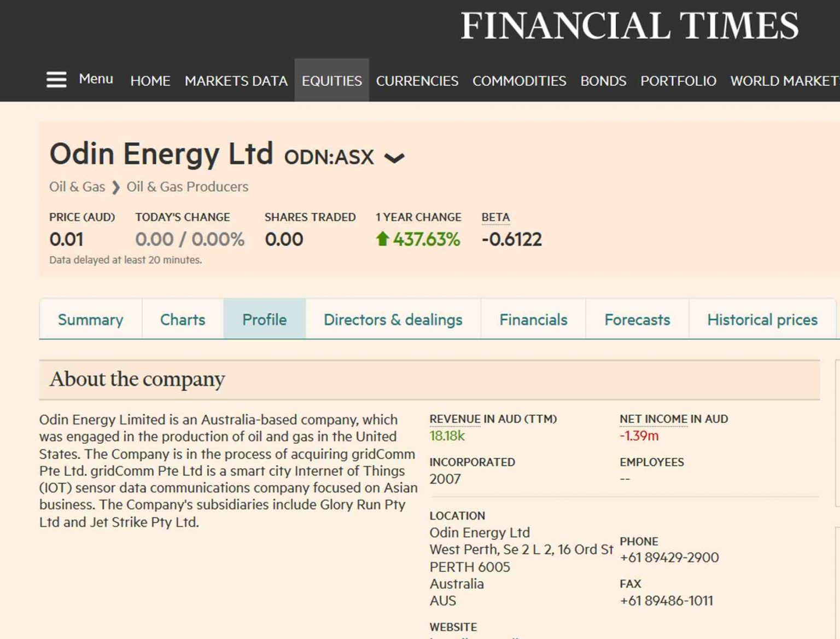Image resolution: width=840 pixels, height=639 pixels.
Task: Open the Forecasts tab
Action: pyautogui.click(x=637, y=319)
